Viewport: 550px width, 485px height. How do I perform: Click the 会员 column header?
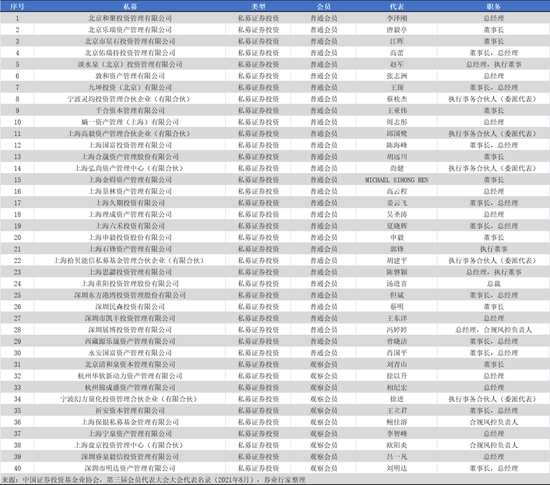(x=323, y=6)
